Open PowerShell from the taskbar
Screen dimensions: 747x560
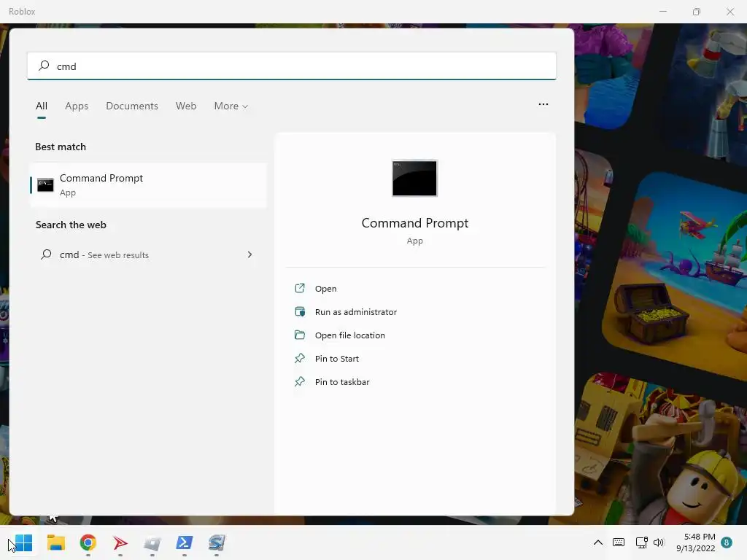tap(185, 542)
